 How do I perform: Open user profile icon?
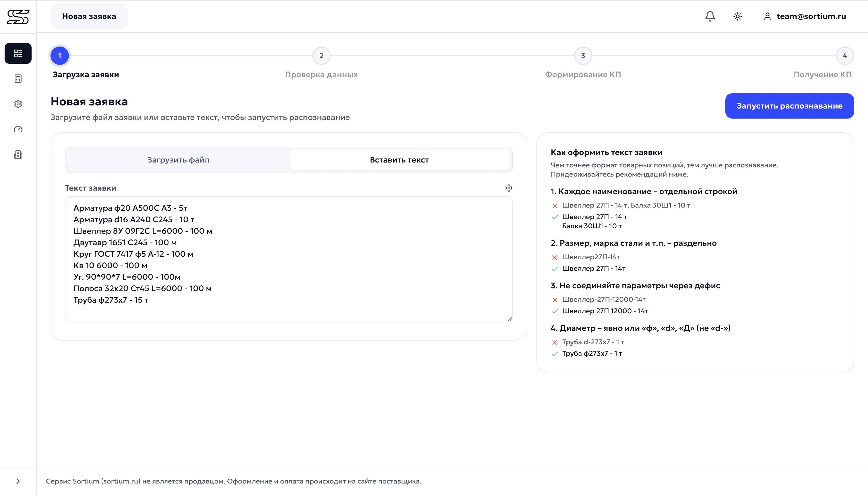(x=768, y=16)
